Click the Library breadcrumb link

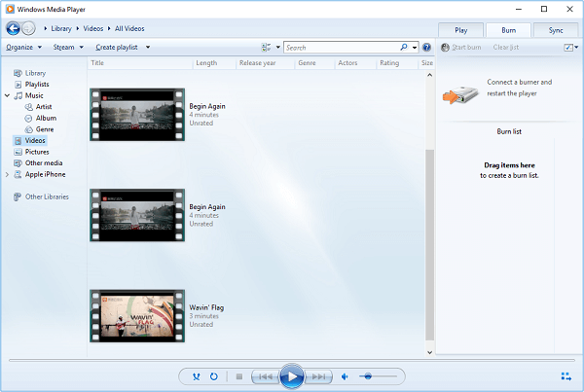[x=61, y=28]
